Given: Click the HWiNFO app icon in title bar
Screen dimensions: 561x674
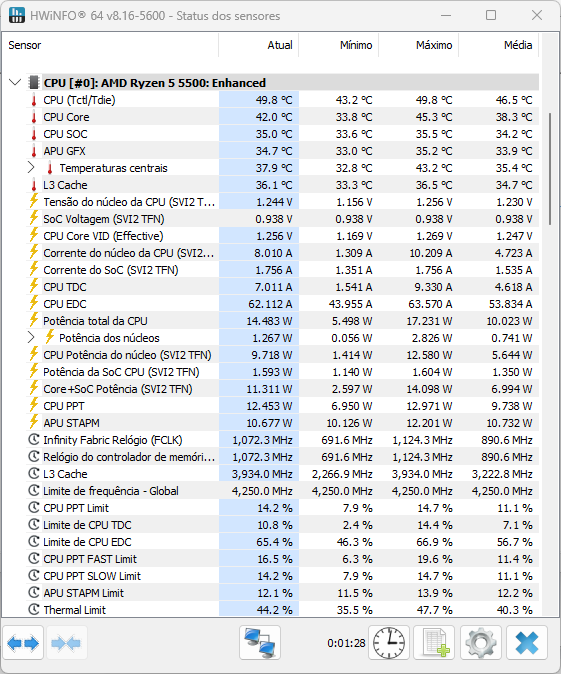Looking at the screenshot, I should point(17,15).
